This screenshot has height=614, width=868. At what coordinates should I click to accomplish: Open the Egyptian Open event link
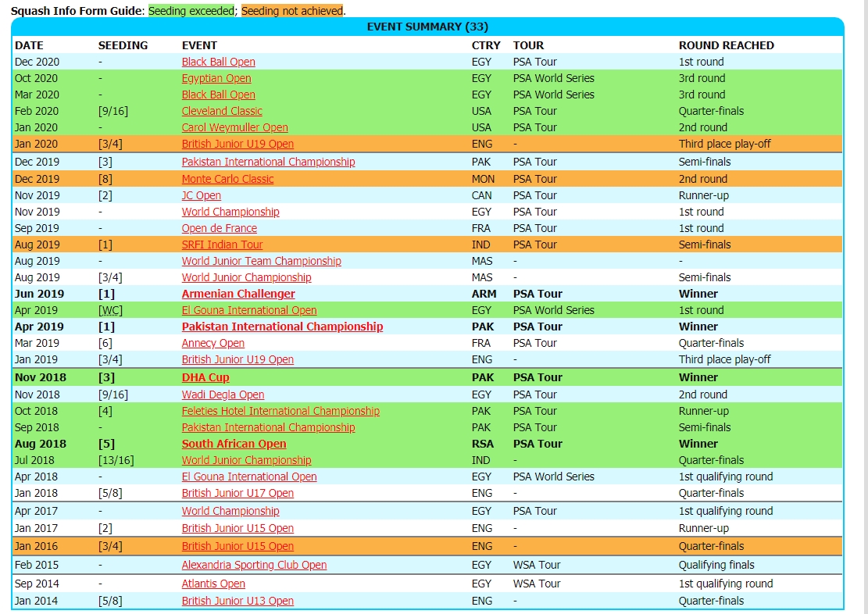216,78
